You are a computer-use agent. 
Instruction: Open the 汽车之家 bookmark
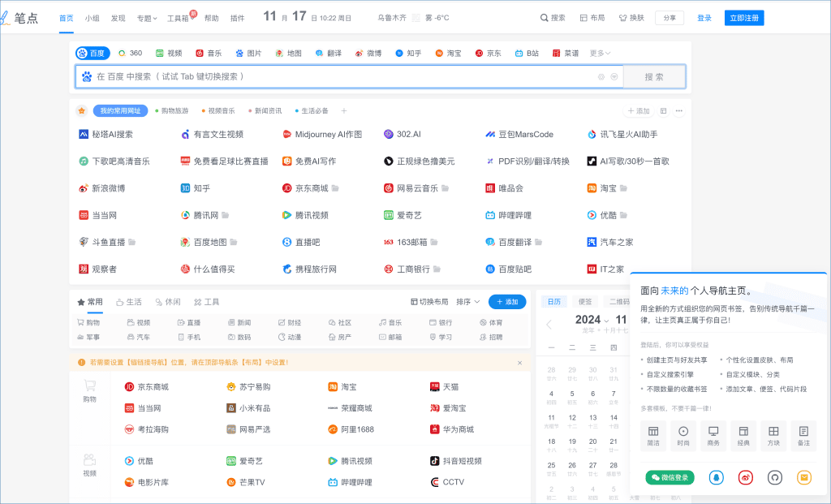pos(610,242)
